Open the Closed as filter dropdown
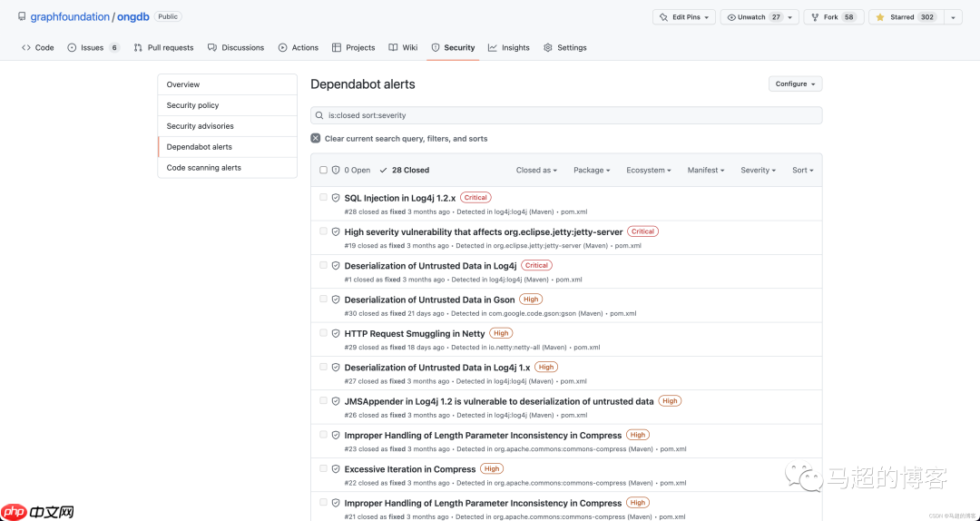The height and width of the screenshot is (521, 980). (x=536, y=170)
